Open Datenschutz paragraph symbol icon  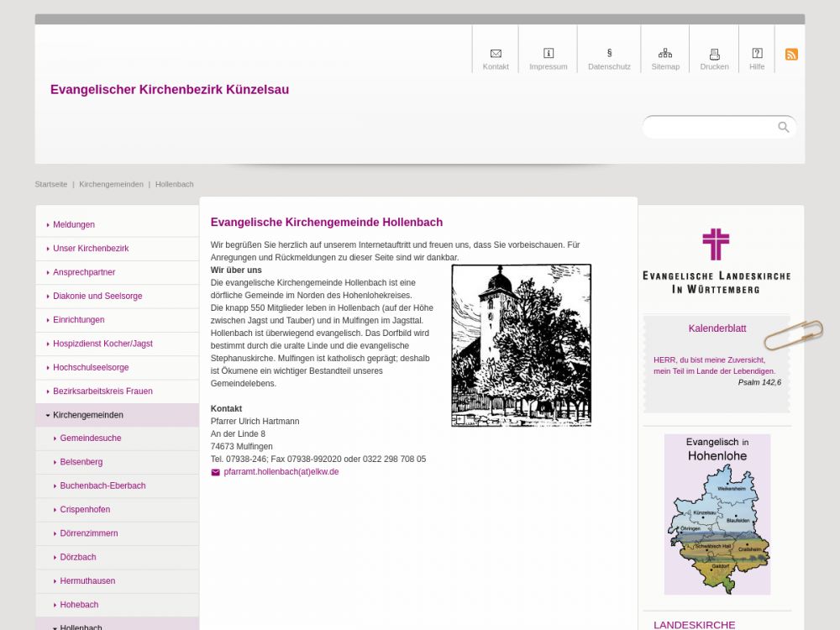(x=609, y=54)
